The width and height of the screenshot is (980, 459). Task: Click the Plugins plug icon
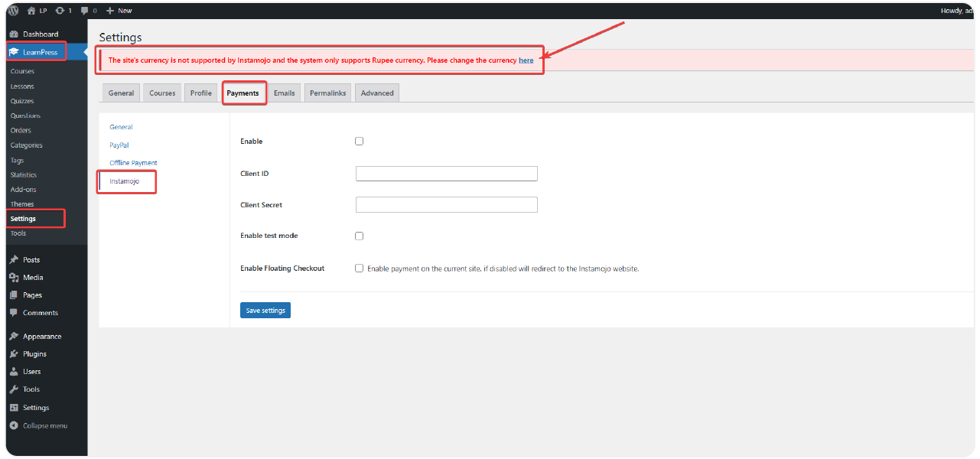pos(14,354)
